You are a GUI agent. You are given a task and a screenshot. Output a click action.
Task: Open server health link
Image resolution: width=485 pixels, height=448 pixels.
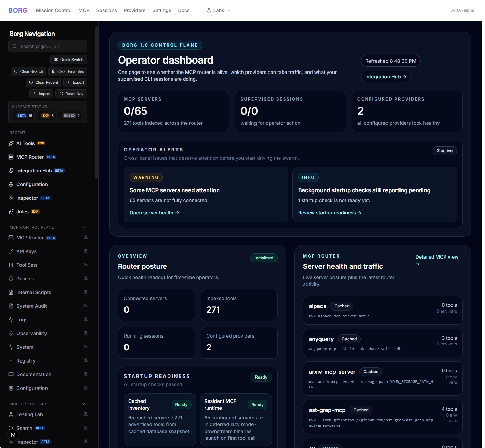(x=154, y=213)
